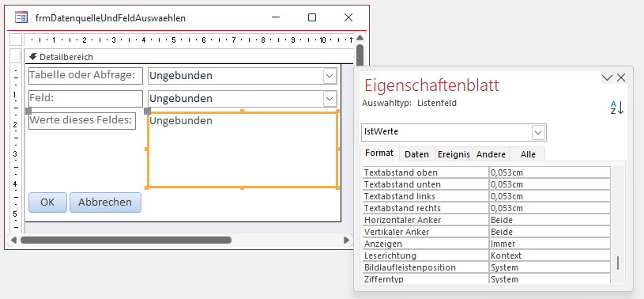
Task: Select the 'Werte dieses Feldes:' label
Action: click(82, 121)
